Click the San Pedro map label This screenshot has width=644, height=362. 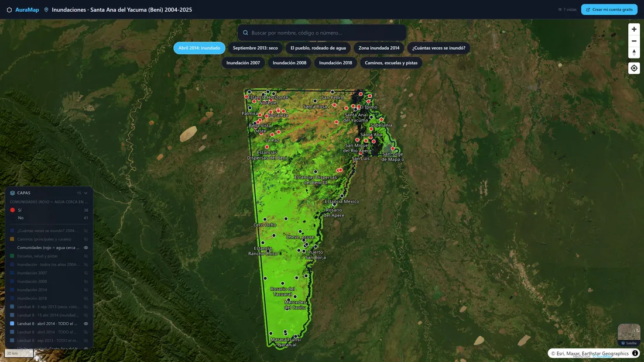(333, 98)
